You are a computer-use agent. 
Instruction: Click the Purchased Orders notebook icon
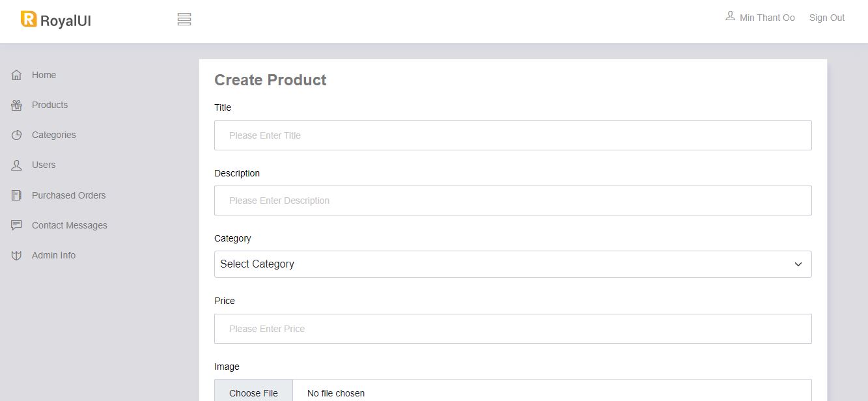click(17, 195)
